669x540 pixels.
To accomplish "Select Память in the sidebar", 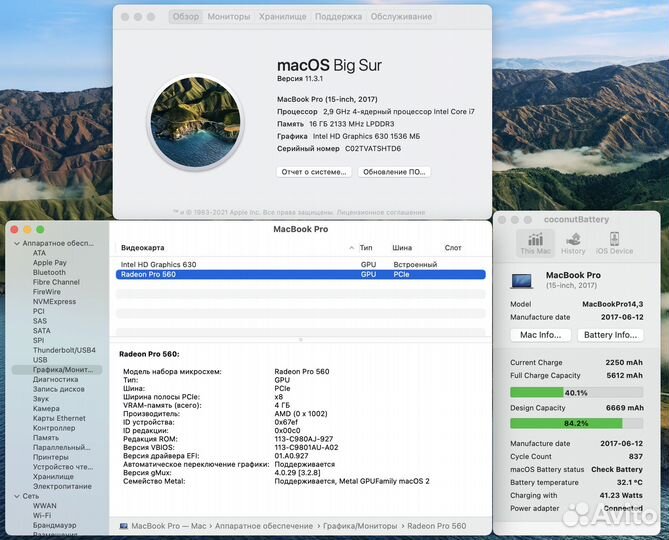I will tap(46, 438).
